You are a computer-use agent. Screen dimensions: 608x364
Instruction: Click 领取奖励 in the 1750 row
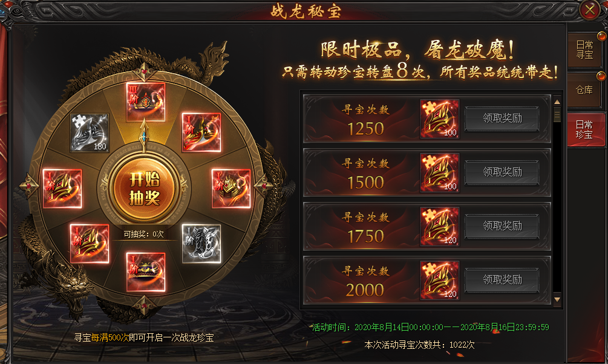[502, 226]
